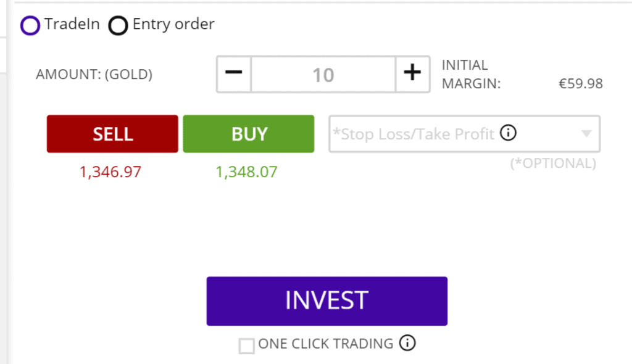632x364 pixels.
Task: Open One Click Trading info icon
Action: (407, 343)
